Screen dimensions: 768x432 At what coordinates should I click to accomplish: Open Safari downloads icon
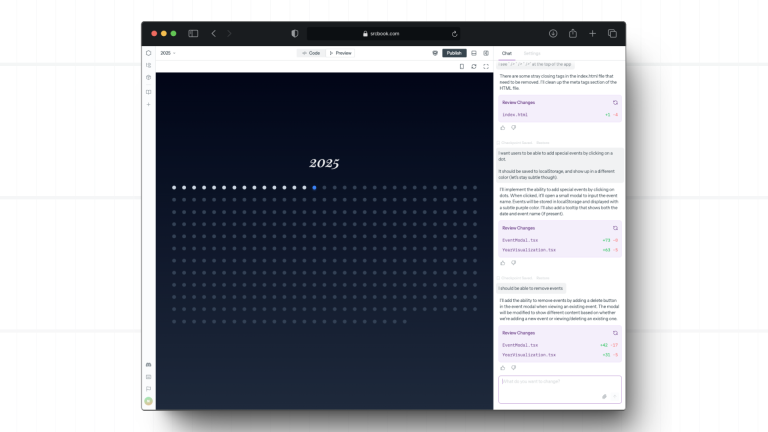point(553,33)
